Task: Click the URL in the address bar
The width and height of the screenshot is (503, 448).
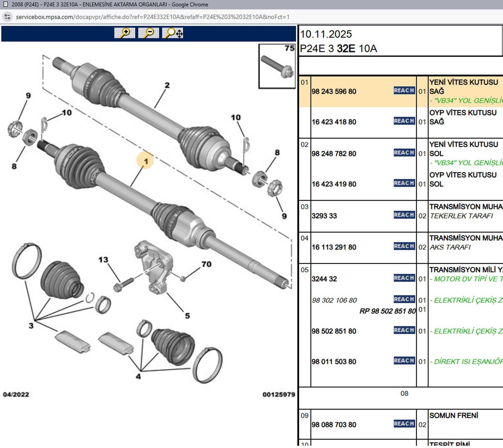Action: point(152,17)
